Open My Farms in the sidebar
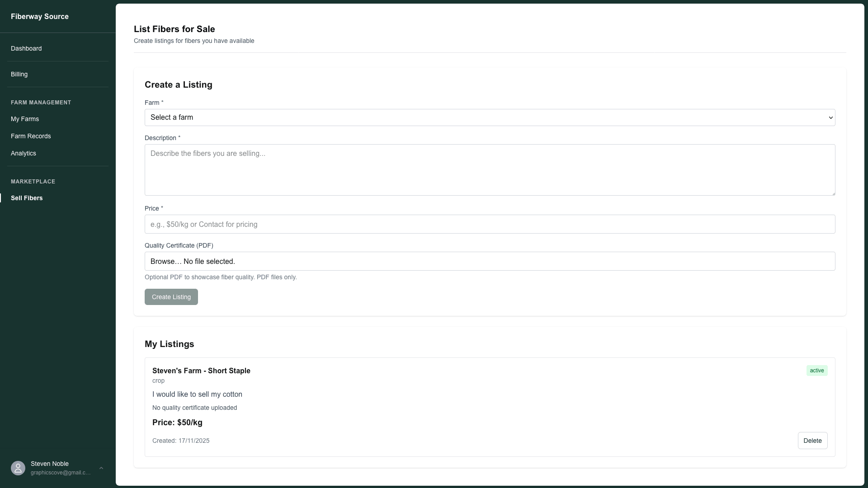Viewport: 868px width, 488px height. 25,119
